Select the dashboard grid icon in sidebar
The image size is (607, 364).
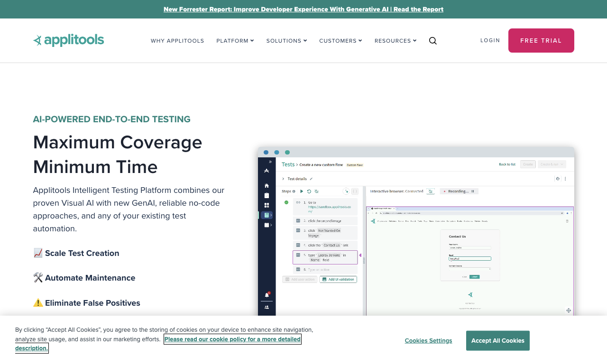click(267, 205)
